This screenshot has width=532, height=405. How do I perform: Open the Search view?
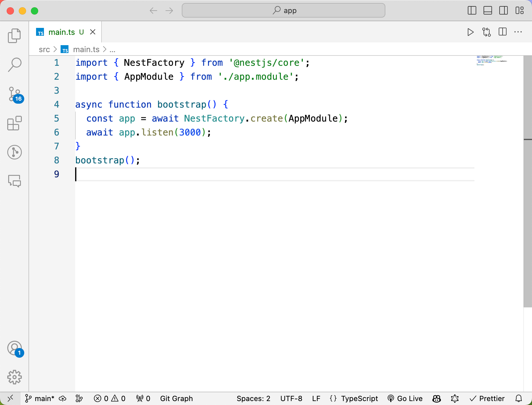pos(14,65)
